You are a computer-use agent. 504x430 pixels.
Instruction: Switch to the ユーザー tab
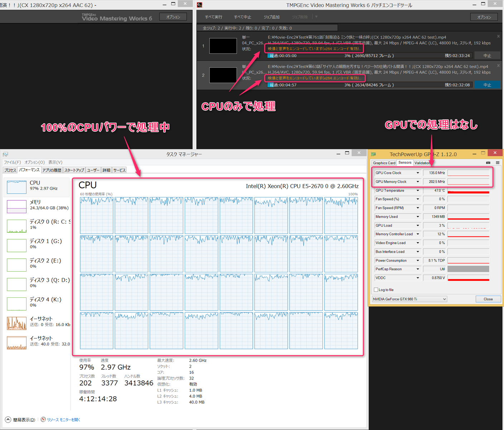point(93,170)
